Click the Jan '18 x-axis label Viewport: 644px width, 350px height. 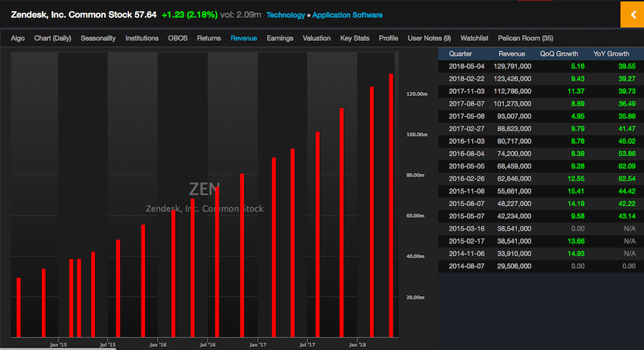tap(357, 345)
